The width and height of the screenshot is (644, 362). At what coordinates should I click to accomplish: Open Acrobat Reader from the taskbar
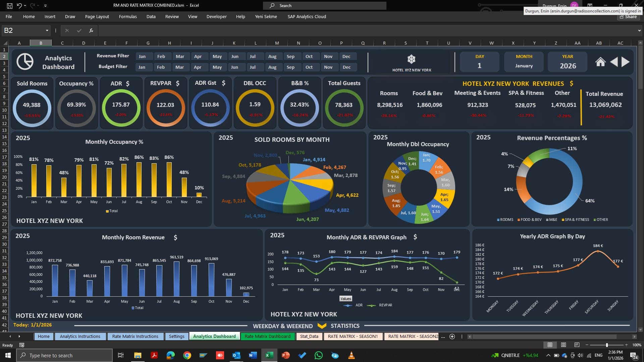(x=154, y=355)
